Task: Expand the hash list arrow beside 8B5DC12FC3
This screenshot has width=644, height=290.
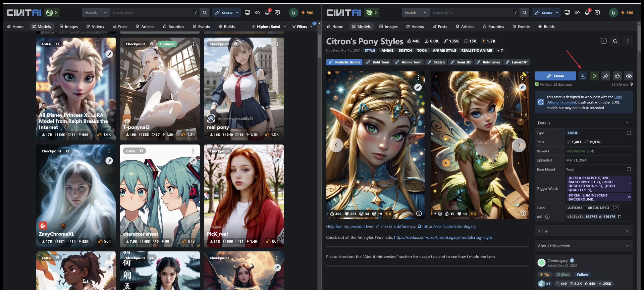Action: tap(616, 208)
